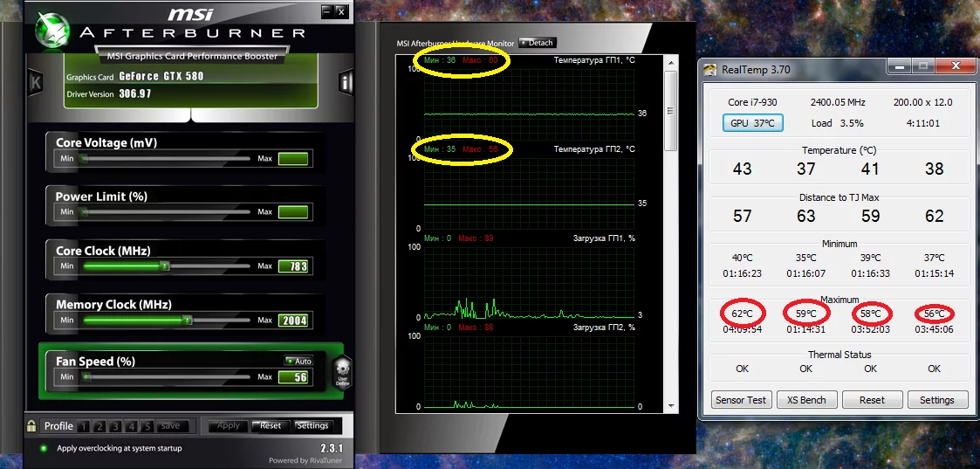Show card information via the i button
Screen dimensions: 980x469
point(346,82)
